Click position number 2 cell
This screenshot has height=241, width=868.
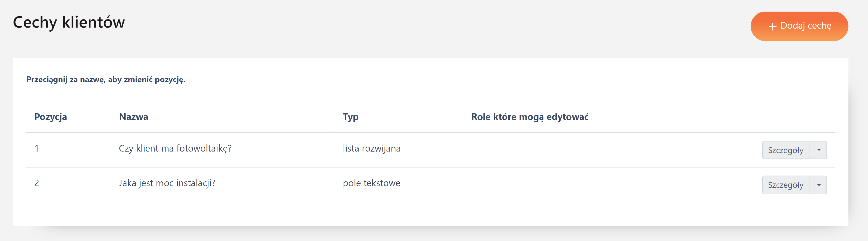[37, 183]
